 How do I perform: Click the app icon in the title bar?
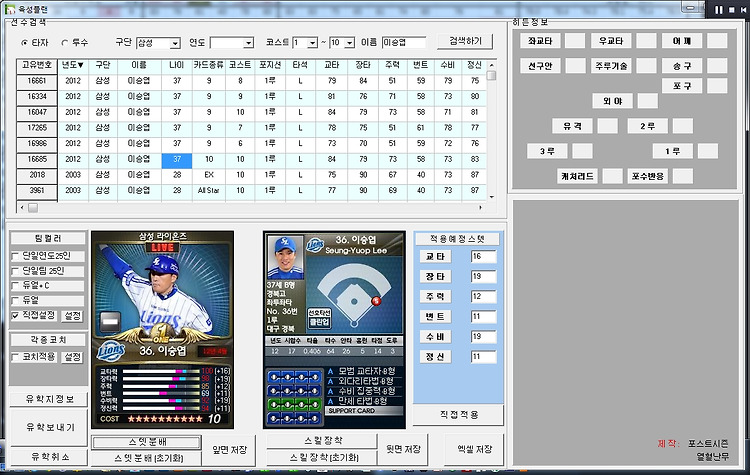coord(10,9)
